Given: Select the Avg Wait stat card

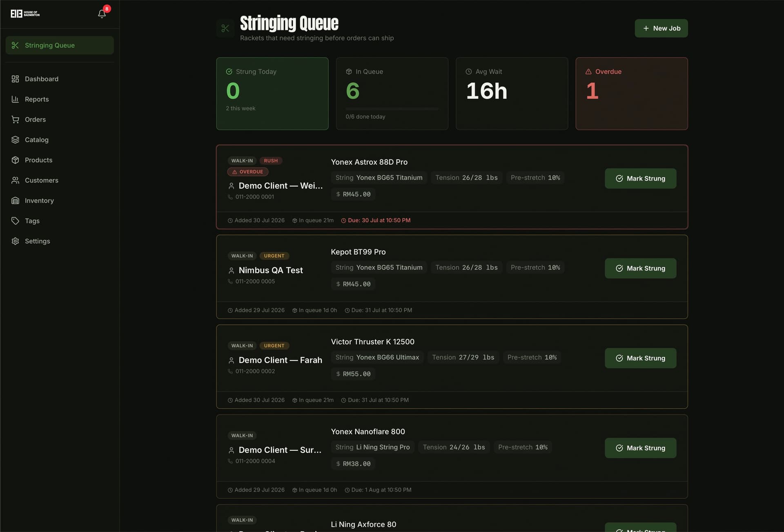Looking at the screenshot, I should click(x=512, y=93).
